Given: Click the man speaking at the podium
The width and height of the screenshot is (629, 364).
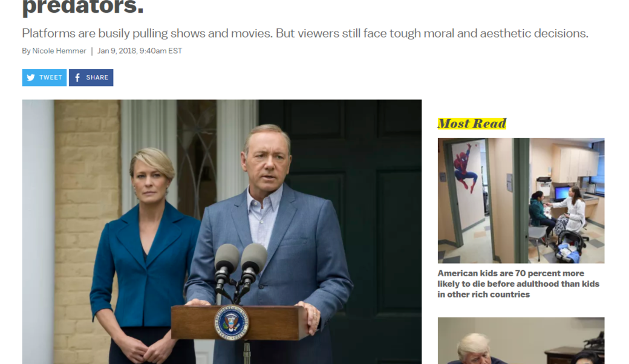Looking at the screenshot, I should point(270,241).
